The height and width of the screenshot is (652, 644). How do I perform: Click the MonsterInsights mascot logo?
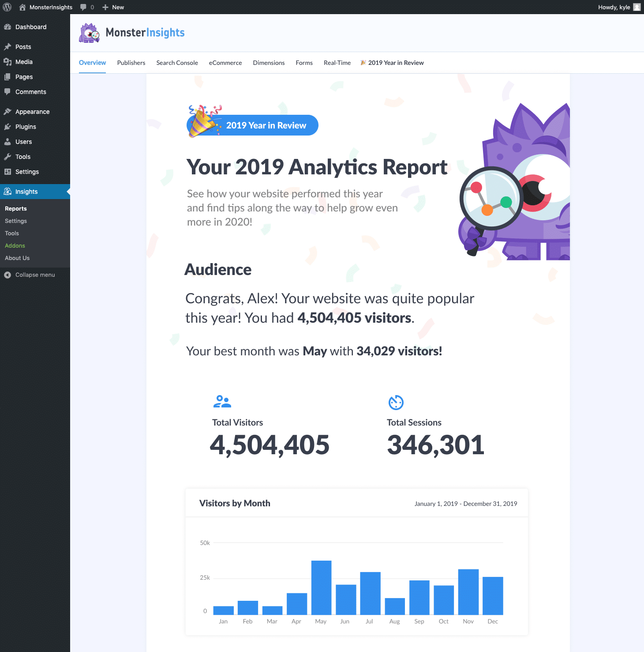[89, 32]
